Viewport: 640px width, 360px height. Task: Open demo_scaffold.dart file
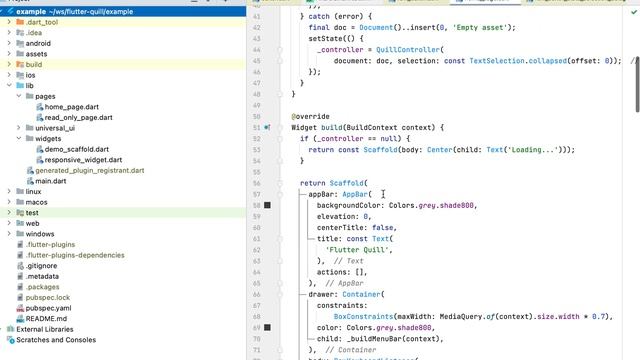click(77, 149)
